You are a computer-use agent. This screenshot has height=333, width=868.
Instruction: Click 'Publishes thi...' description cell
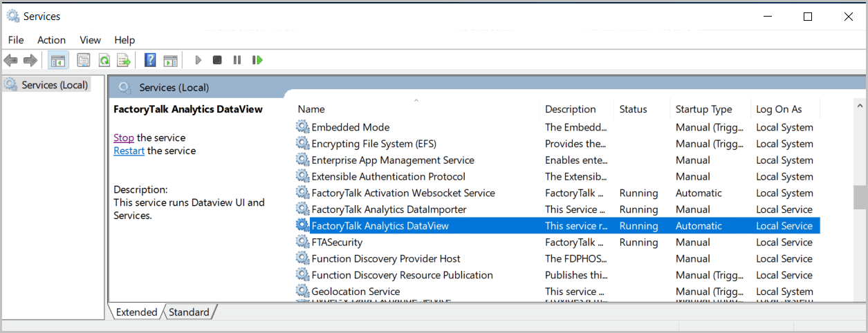(x=575, y=275)
